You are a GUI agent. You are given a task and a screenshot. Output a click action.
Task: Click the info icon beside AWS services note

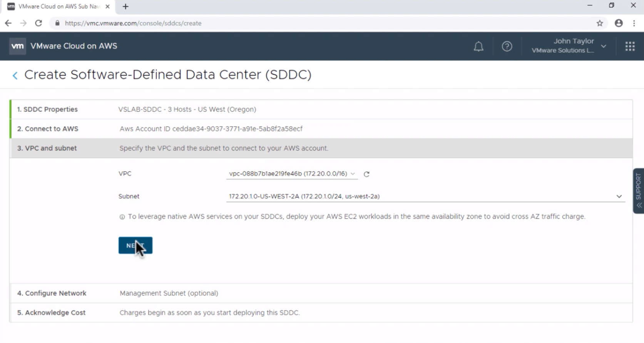click(x=122, y=217)
